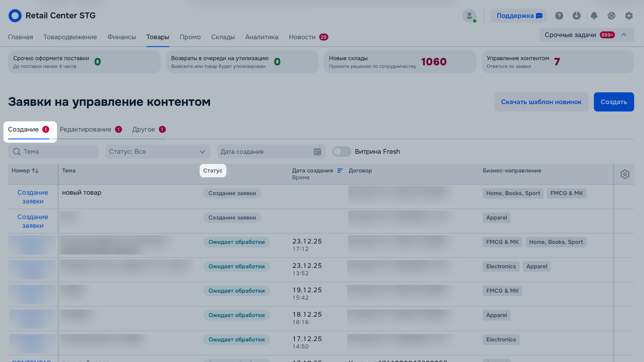Open the help question mark icon
Screen dimensions: 644x362
point(559,16)
